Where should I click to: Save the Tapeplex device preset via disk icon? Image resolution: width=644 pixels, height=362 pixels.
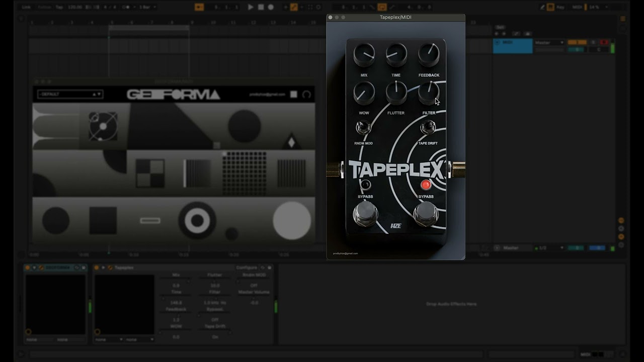click(269, 268)
